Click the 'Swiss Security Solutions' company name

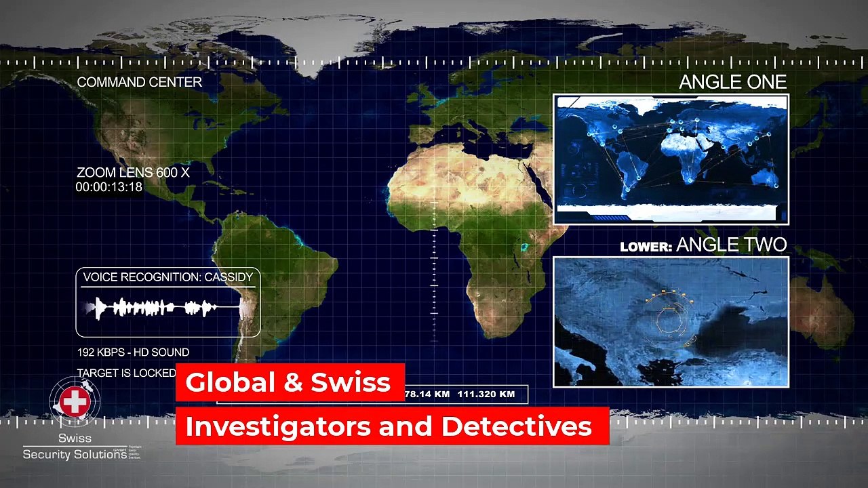(x=75, y=447)
